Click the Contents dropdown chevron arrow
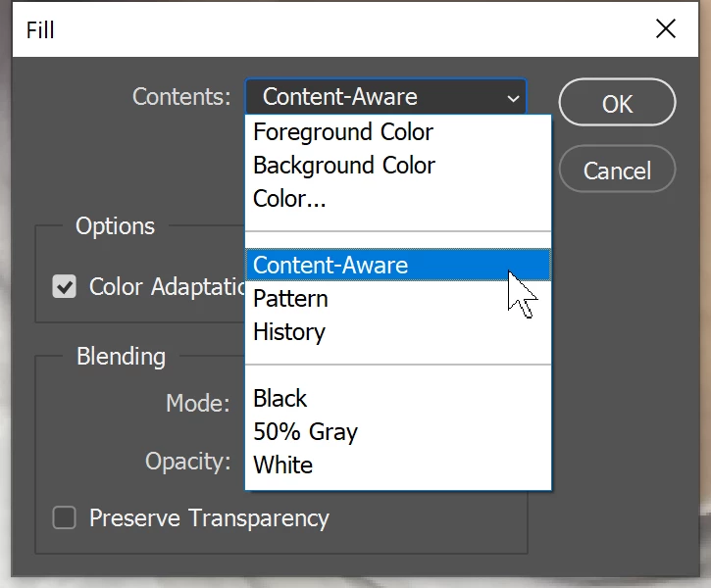Image resolution: width=711 pixels, height=588 pixels. point(513,98)
